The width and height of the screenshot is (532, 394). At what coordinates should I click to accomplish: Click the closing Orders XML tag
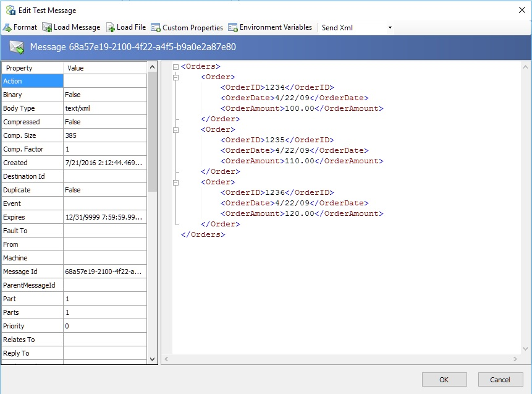pyautogui.click(x=203, y=234)
